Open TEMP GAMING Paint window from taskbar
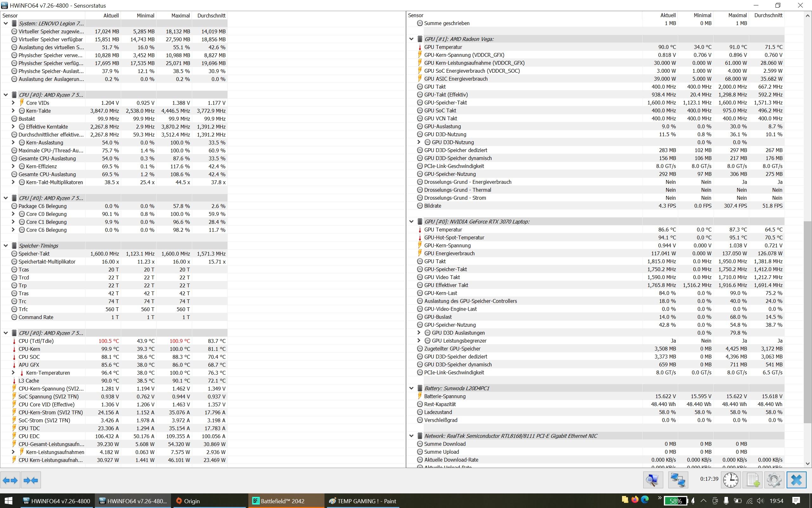Viewport: 812px width, 508px height. click(362, 501)
